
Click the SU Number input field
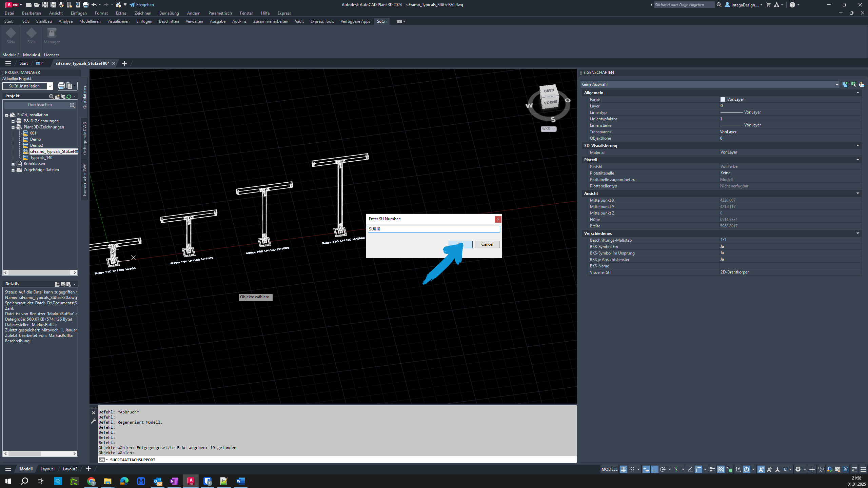(x=434, y=229)
